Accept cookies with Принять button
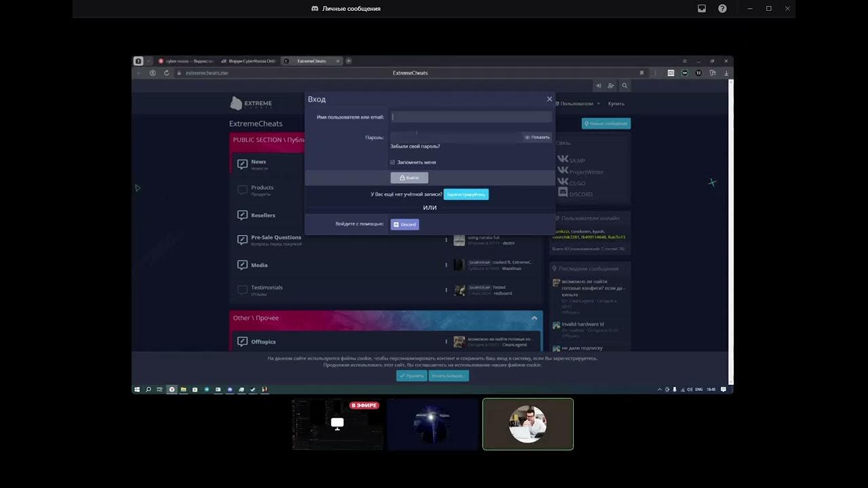The height and width of the screenshot is (488, 868). (x=412, y=375)
